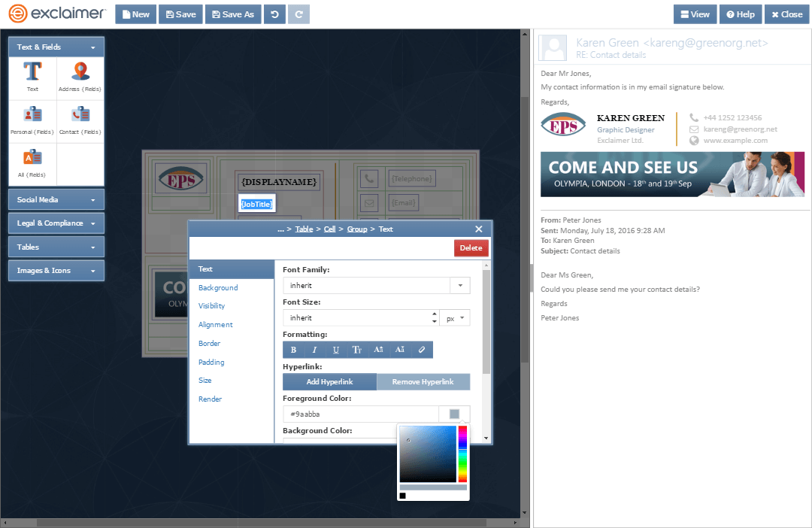Pick a shade in the color gradient square

(428, 454)
